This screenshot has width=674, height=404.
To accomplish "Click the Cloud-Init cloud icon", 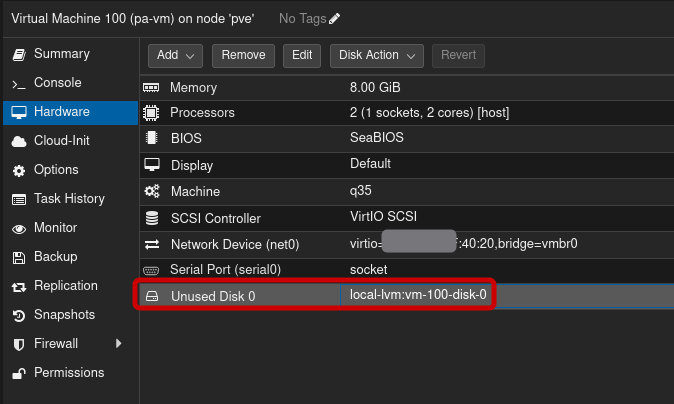I will pos(17,141).
